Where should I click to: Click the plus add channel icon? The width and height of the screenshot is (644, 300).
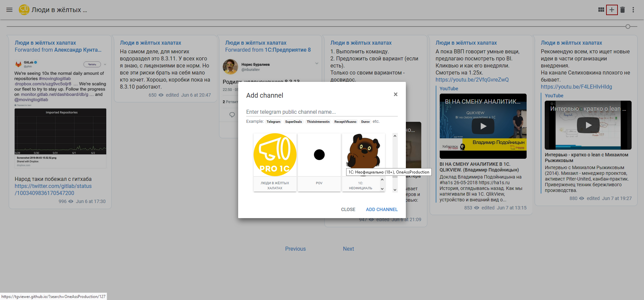tap(612, 10)
